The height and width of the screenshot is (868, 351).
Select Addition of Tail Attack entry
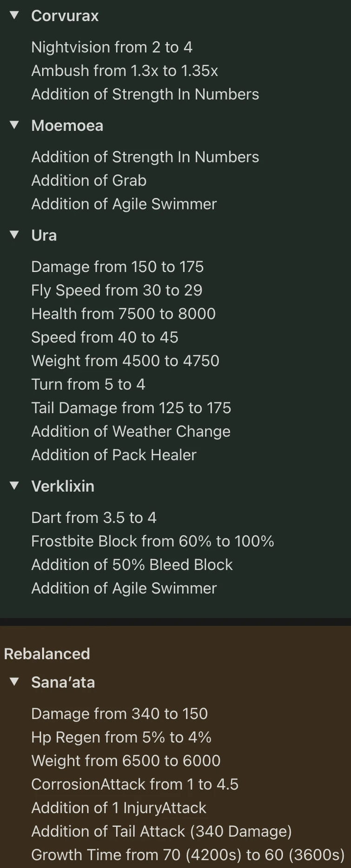coord(161,831)
